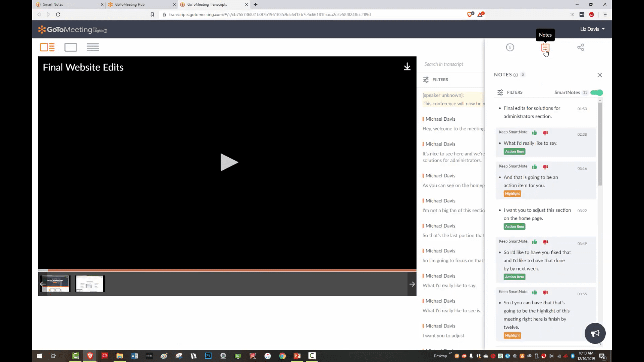Play the Final Website Edits video
This screenshot has width=644, height=362.
point(229,162)
